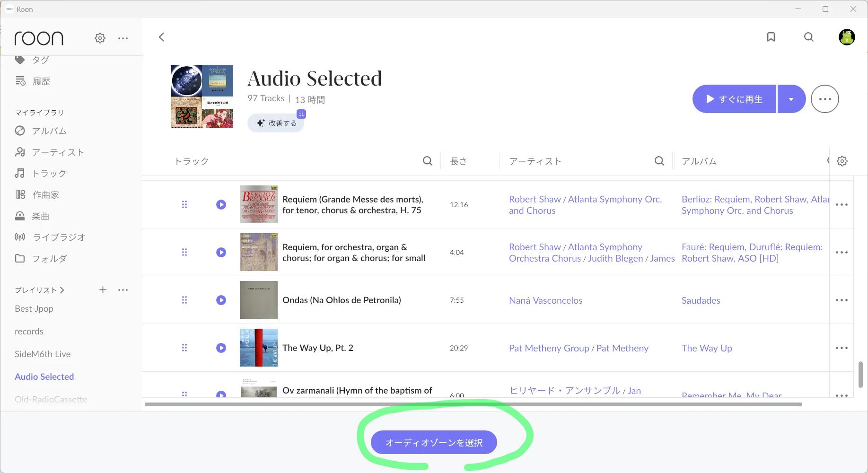Go back using the left arrow
This screenshot has height=473, width=868.
click(x=162, y=37)
